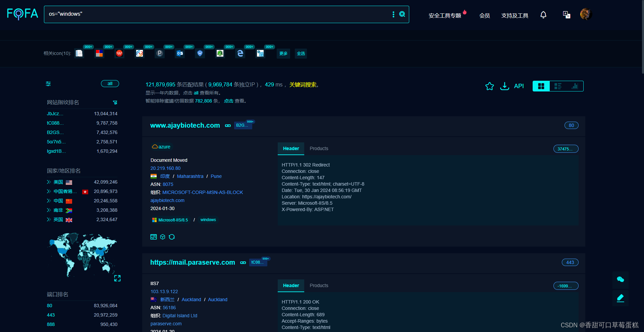Click chain-link icon next to www.ajaybiotech.com
The image size is (644, 332).
tap(228, 126)
